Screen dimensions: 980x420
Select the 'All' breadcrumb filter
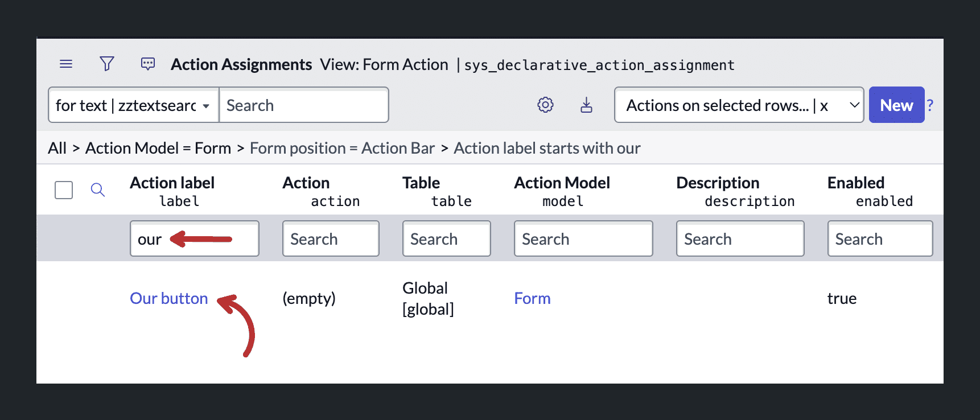point(57,148)
